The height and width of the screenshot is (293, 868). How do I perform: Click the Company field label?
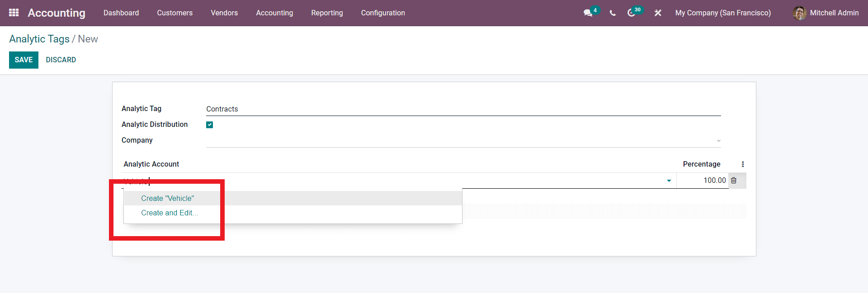137,140
